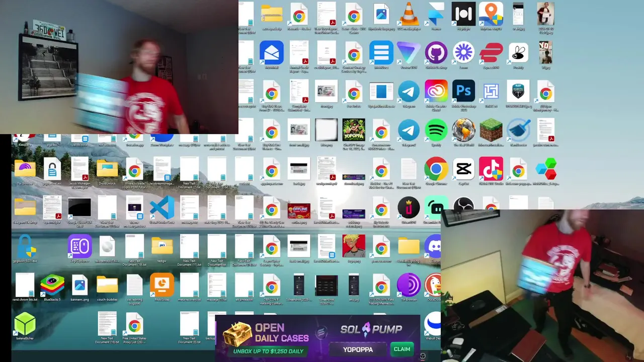Open the Google Cloud SDK Shell shortcut
The width and height of the screenshot is (644, 362).
point(79,208)
